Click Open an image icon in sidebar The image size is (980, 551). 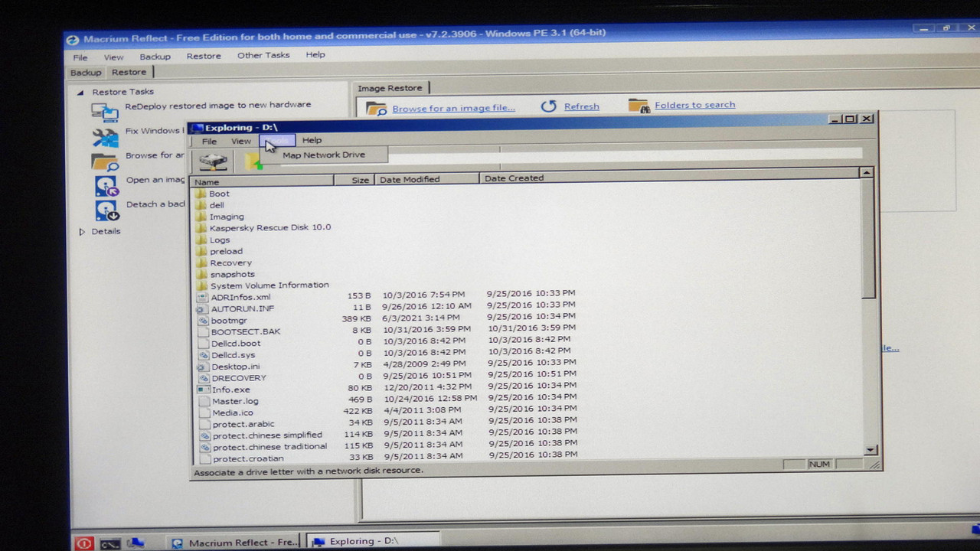click(106, 186)
